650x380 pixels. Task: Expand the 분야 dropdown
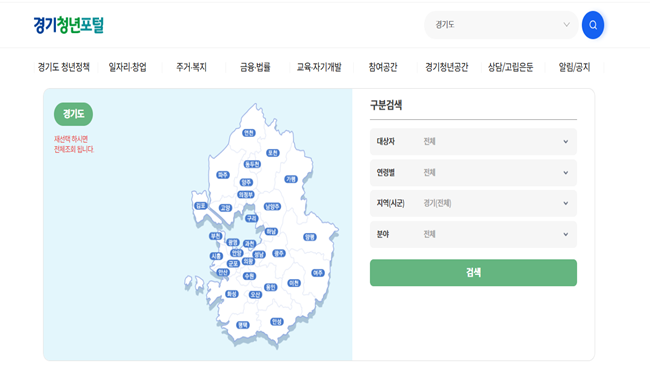point(473,234)
